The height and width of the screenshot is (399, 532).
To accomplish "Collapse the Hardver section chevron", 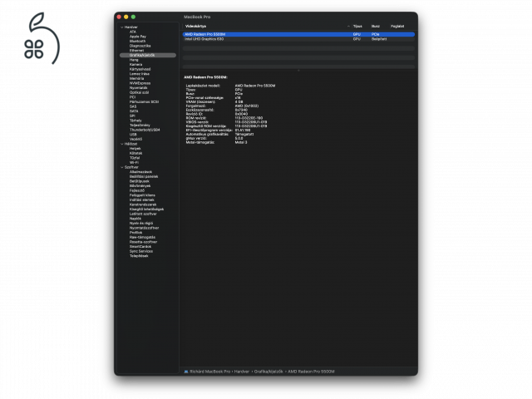I will coord(122,27).
